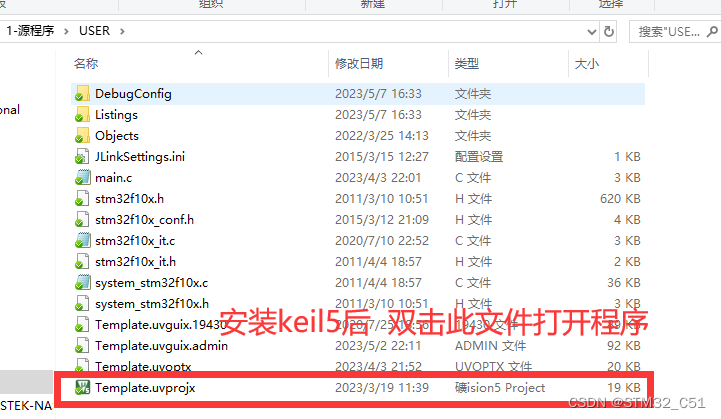721x419 pixels.
Task: Click the DebugConfig folder icon
Action: point(82,94)
